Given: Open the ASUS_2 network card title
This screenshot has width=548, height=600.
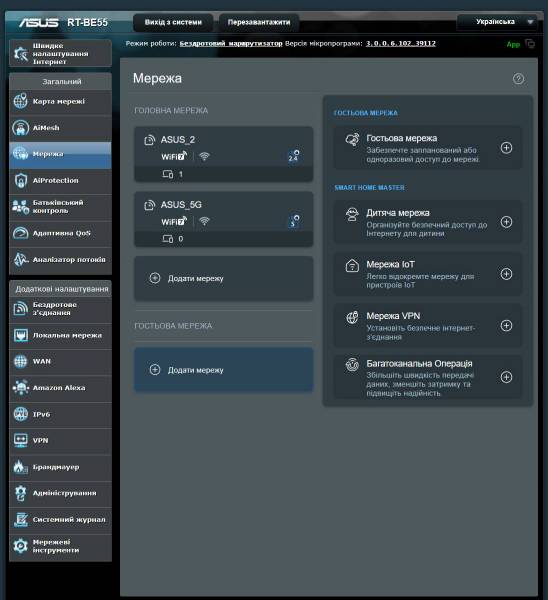Looking at the screenshot, I should (178, 140).
